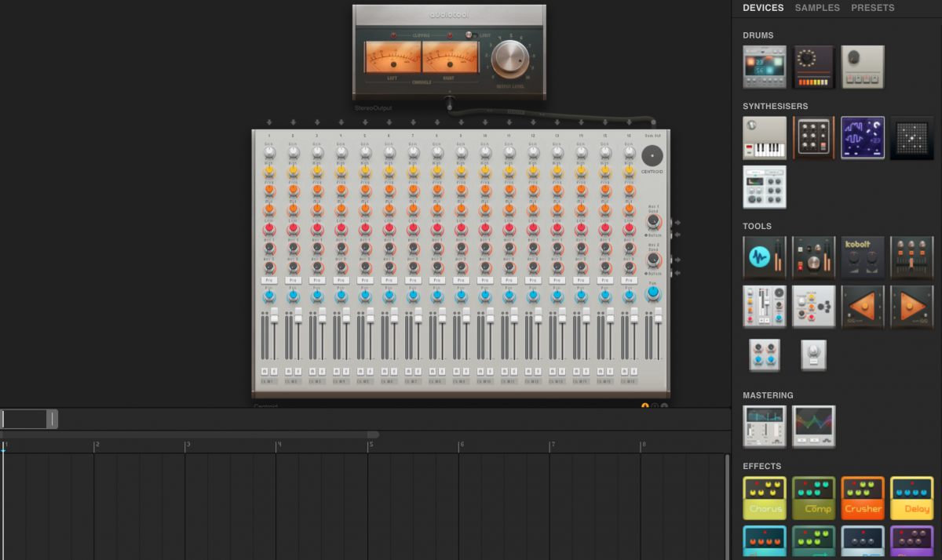This screenshot has width=942, height=560.
Task: Click the channel 1 Gain knob
Action: [269, 154]
